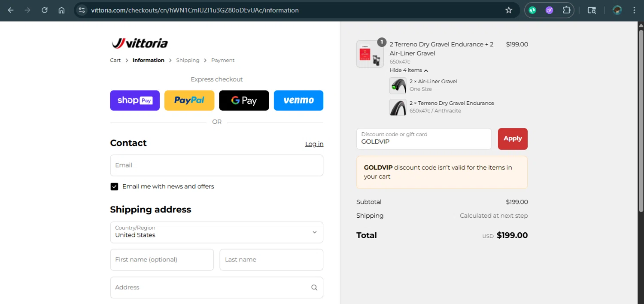Image resolution: width=644 pixels, height=304 pixels.
Task: Collapse the Hide 4 items list
Action: tap(409, 70)
